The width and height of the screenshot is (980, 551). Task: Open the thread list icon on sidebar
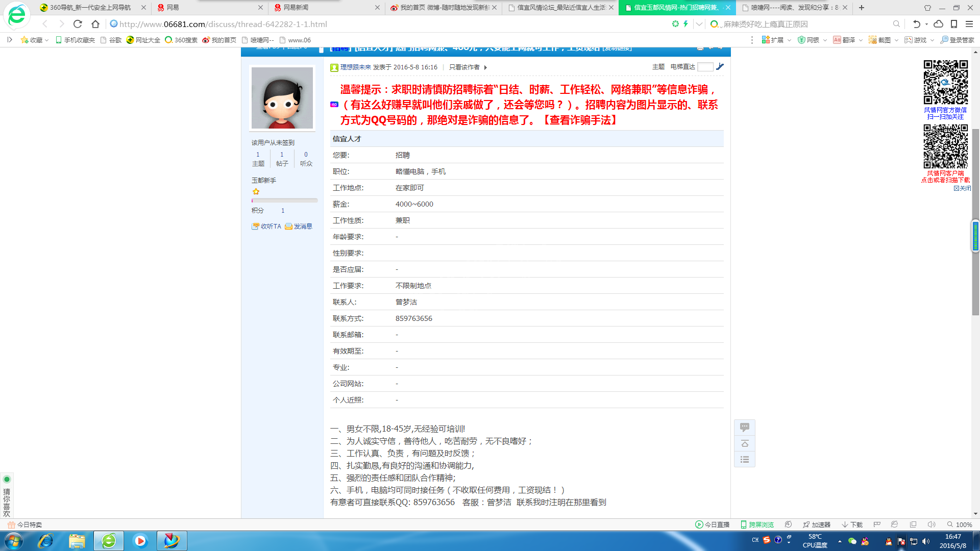click(x=745, y=460)
